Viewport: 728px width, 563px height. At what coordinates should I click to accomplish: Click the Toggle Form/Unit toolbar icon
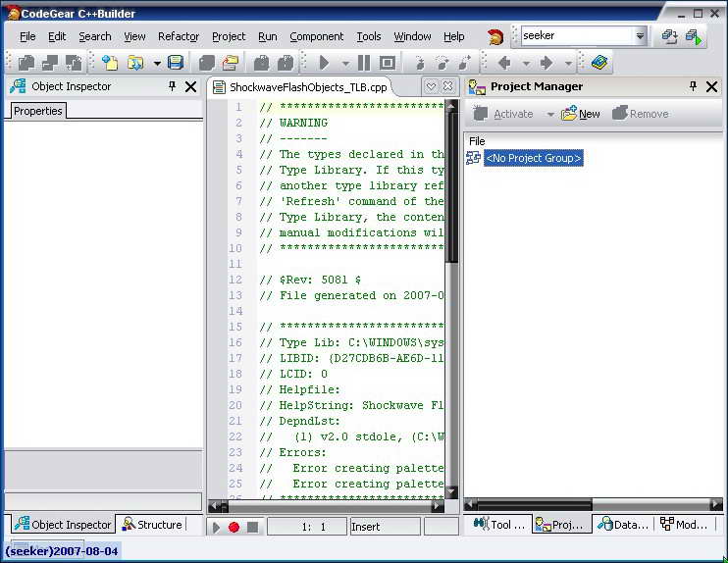(x=74, y=63)
